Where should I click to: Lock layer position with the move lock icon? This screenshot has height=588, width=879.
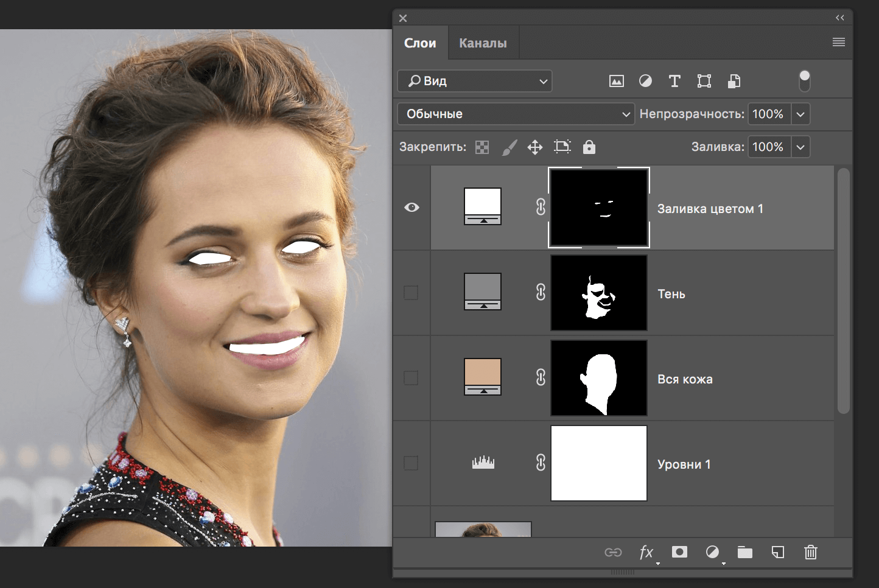coord(535,147)
